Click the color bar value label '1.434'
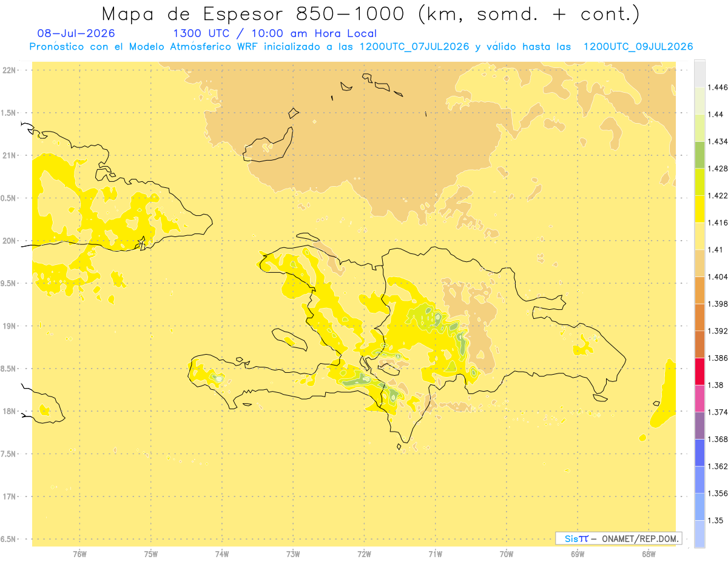The width and height of the screenshot is (728, 562). (717, 141)
